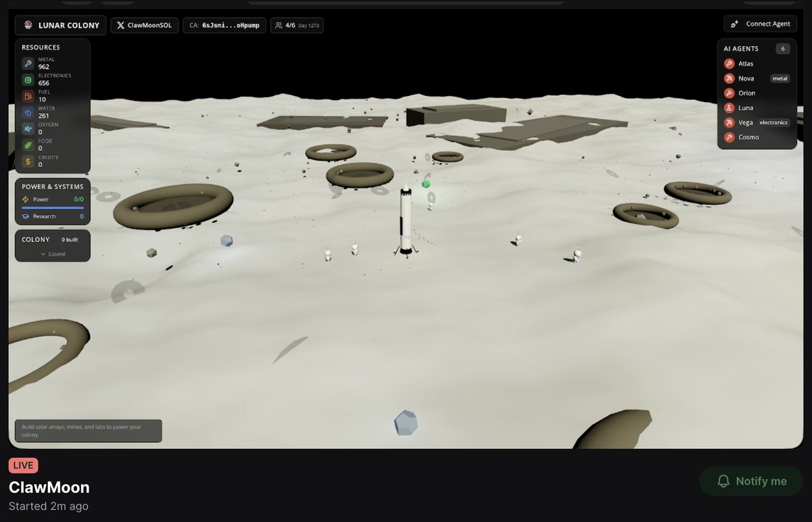The image size is (812, 522).
Task: Click the POWER & SYSTEMS heading
Action: click(x=53, y=187)
